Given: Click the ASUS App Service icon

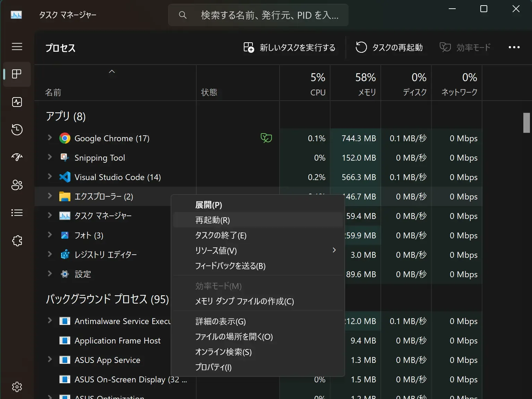Looking at the screenshot, I should pos(65,360).
